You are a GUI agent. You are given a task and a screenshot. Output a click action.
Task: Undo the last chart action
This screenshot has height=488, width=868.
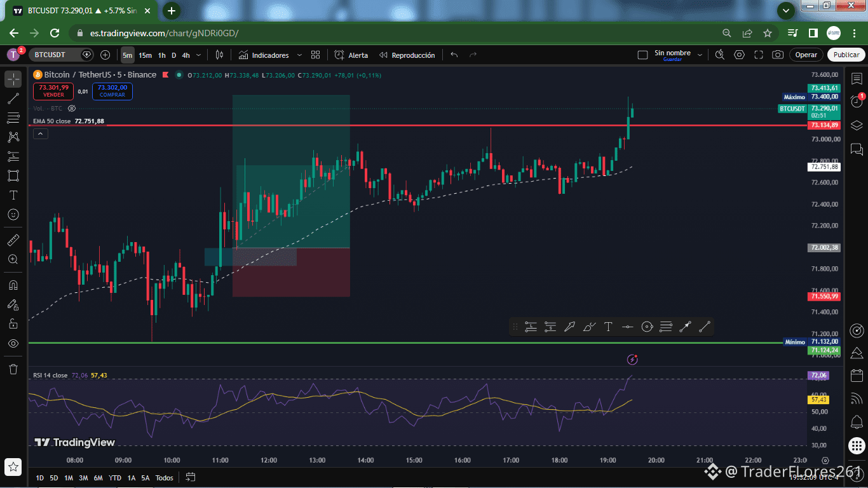point(454,55)
